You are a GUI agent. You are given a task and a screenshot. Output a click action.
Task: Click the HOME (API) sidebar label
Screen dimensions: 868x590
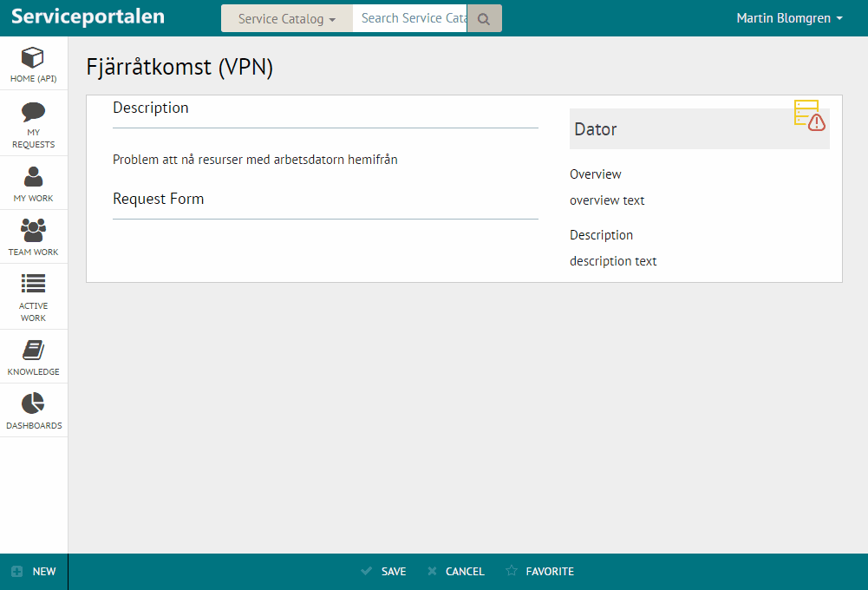coord(33,79)
